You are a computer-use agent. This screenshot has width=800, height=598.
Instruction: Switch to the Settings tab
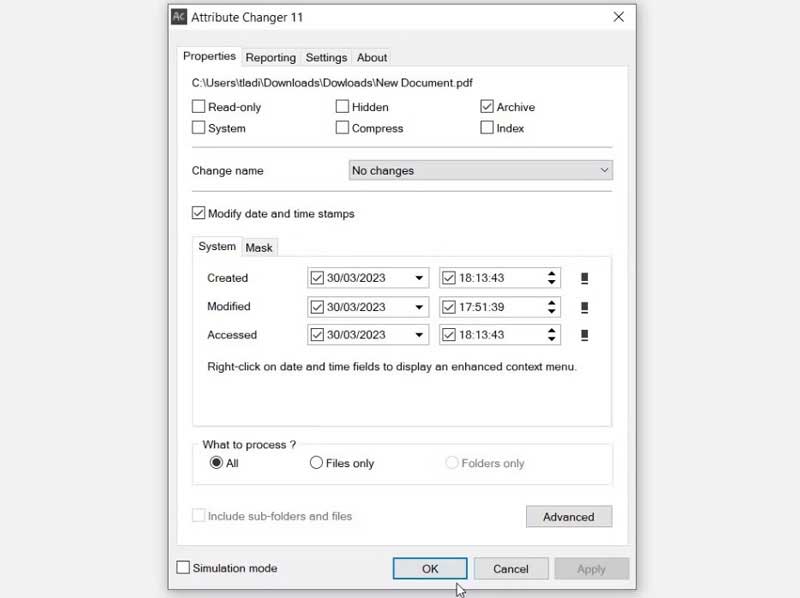[x=326, y=57]
